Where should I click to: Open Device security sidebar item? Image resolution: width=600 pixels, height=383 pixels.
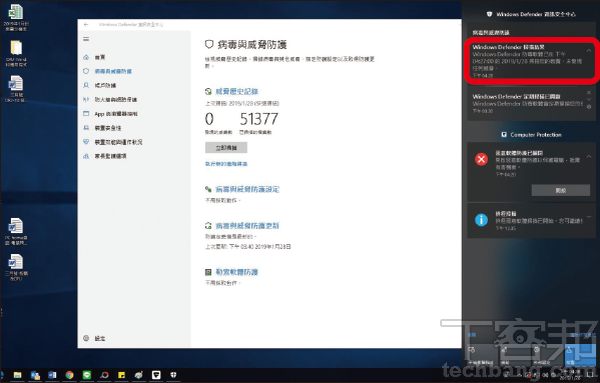[108, 128]
